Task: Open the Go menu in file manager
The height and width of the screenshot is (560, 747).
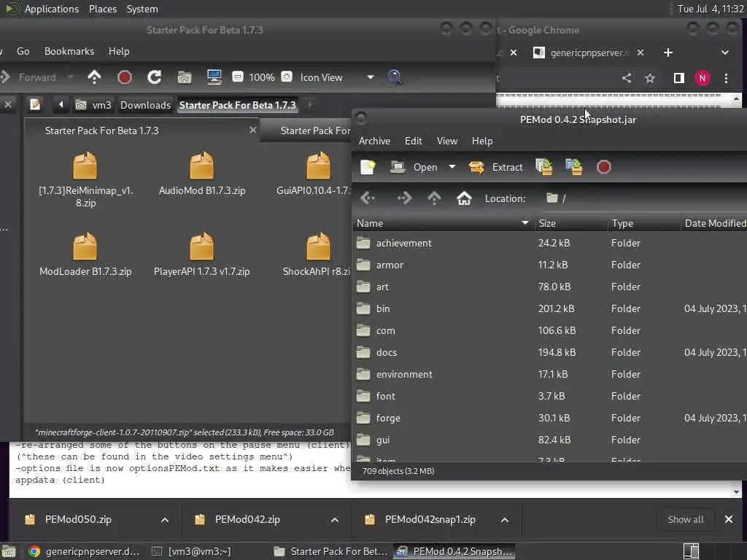Action: [x=23, y=52]
